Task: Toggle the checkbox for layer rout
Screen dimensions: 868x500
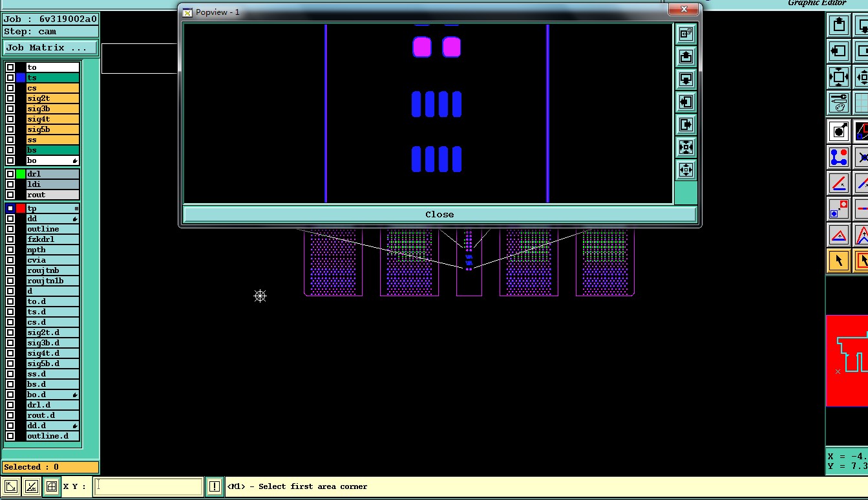Action: [10, 195]
